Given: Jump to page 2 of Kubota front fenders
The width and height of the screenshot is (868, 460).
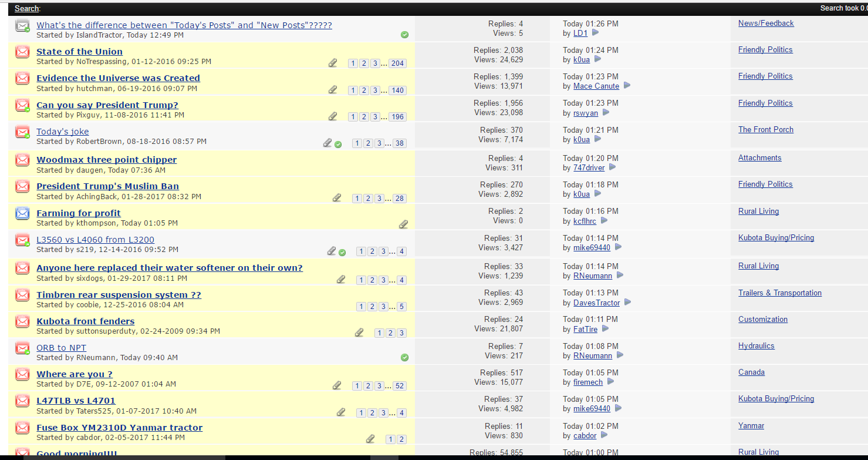Looking at the screenshot, I should point(390,333).
